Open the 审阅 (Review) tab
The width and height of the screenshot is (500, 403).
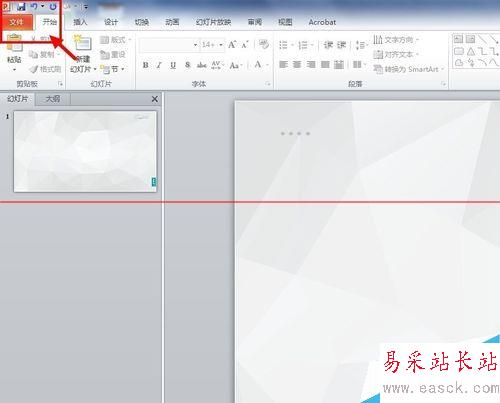pos(255,22)
